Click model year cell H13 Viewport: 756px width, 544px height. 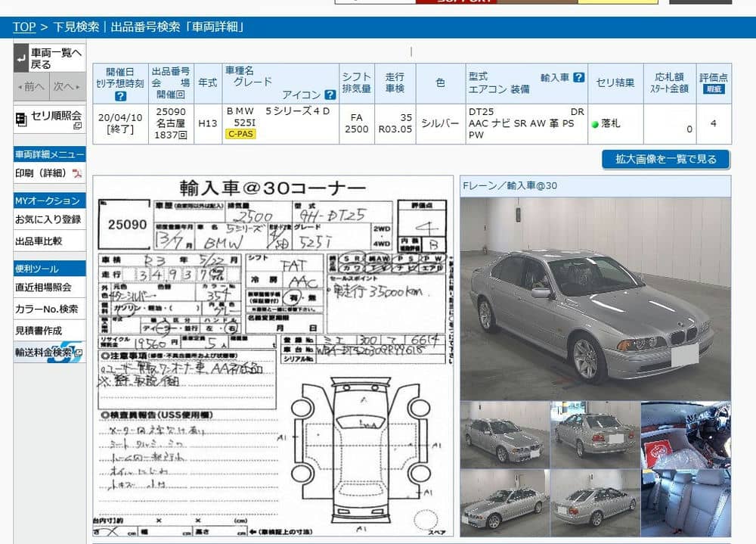coord(208,123)
